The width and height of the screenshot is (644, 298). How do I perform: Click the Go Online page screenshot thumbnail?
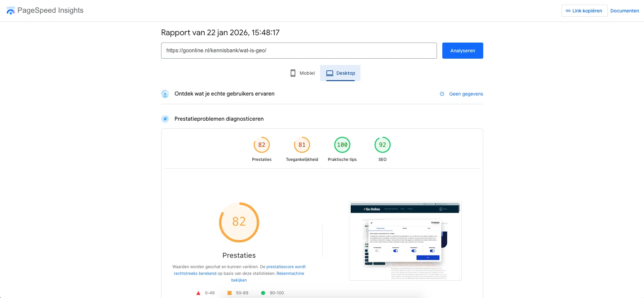coord(405,241)
